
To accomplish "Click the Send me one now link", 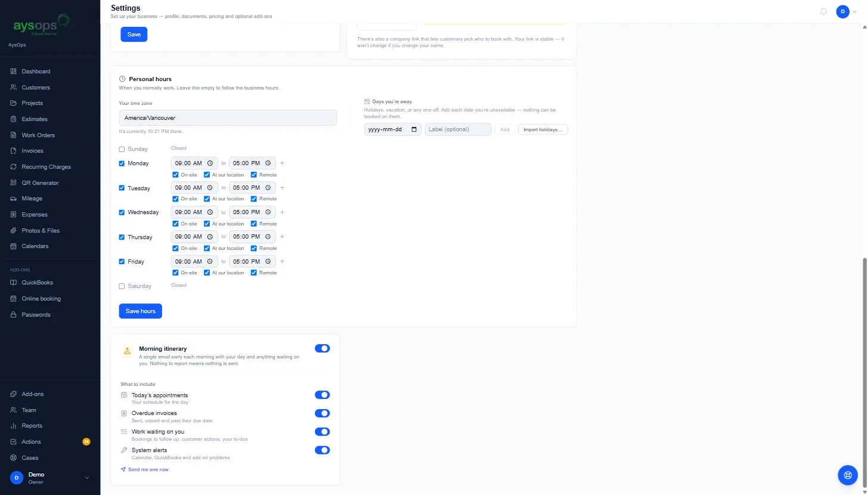I will pyautogui.click(x=145, y=469).
